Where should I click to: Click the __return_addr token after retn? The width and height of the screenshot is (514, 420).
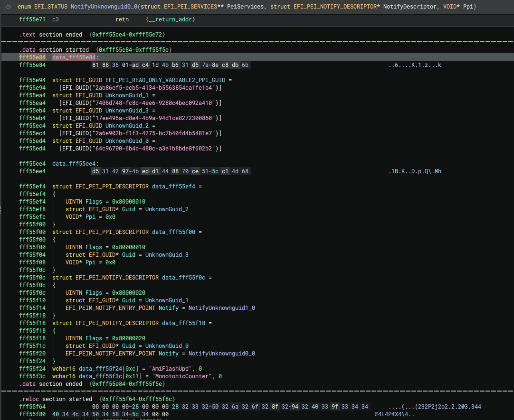[x=171, y=19]
